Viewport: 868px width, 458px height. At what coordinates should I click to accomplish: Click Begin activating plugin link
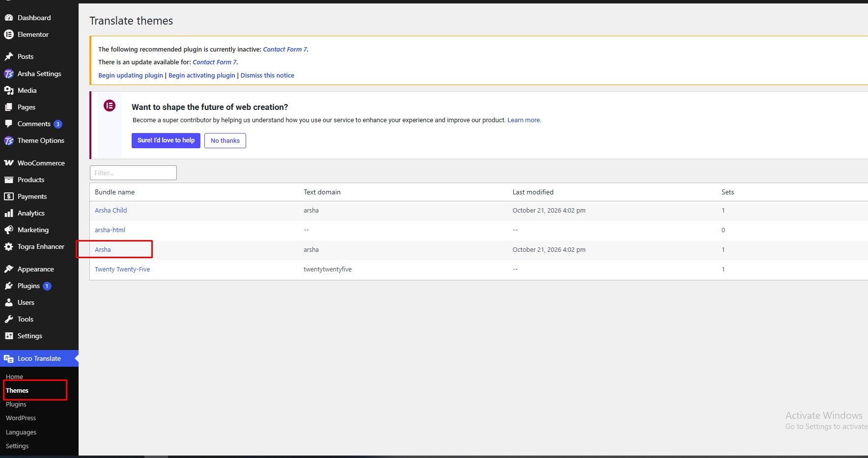pyautogui.click(x=202, y=75)
